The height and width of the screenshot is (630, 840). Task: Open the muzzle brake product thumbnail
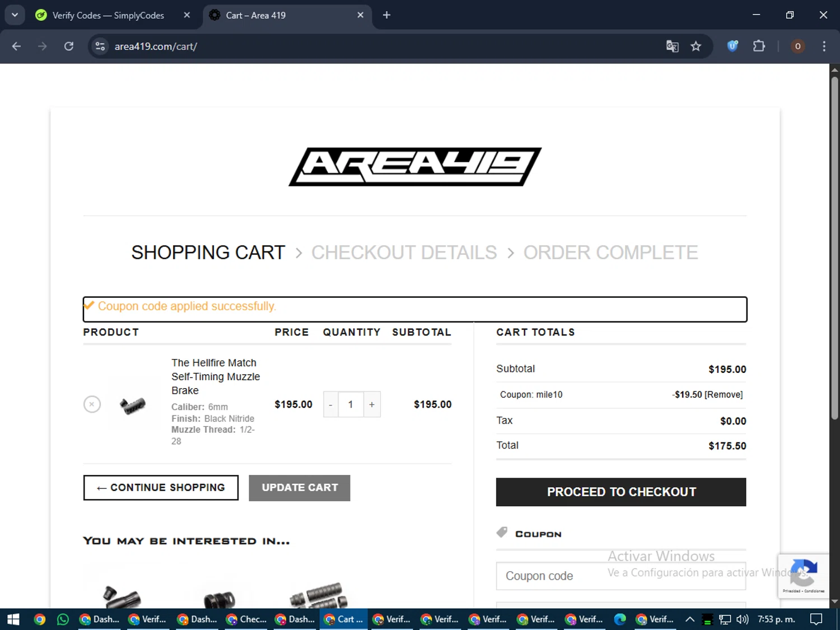pos(133,404)
